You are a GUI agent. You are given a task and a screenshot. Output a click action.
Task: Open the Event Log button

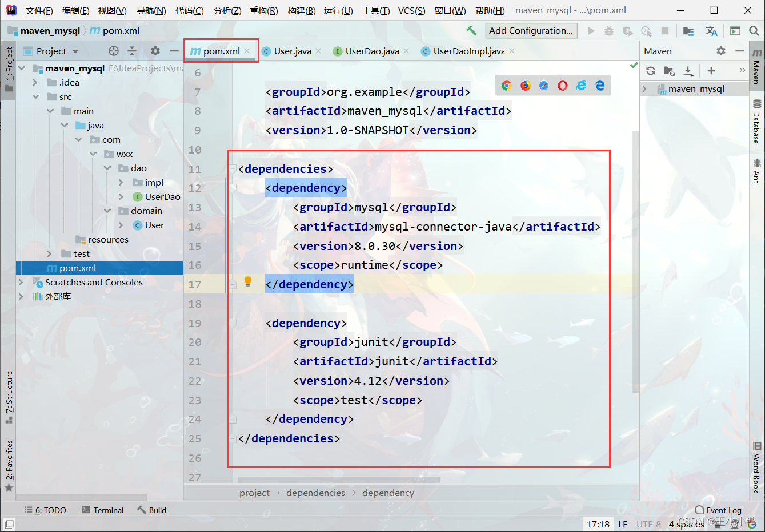(718, 510)
